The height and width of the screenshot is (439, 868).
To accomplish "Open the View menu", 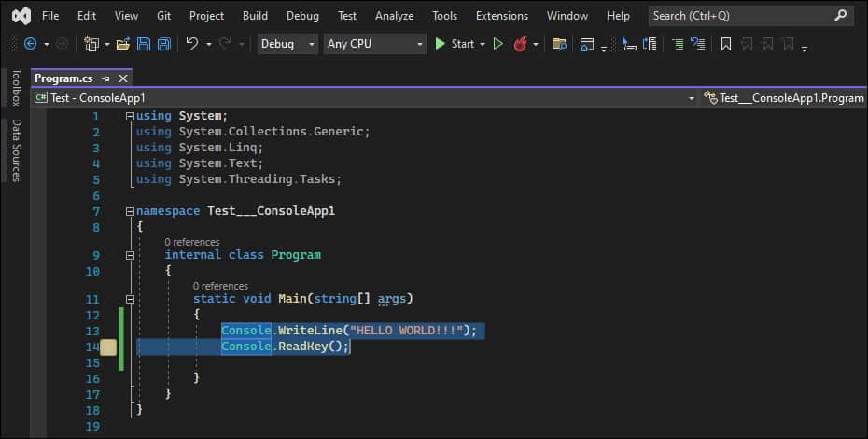I will click(126, 16).
